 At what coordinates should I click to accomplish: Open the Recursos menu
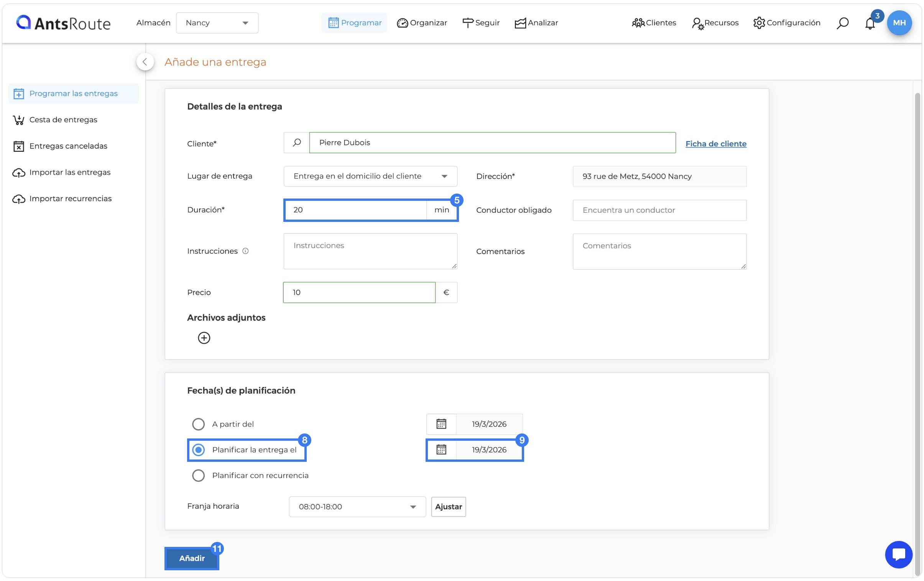(x=715, y=23)
